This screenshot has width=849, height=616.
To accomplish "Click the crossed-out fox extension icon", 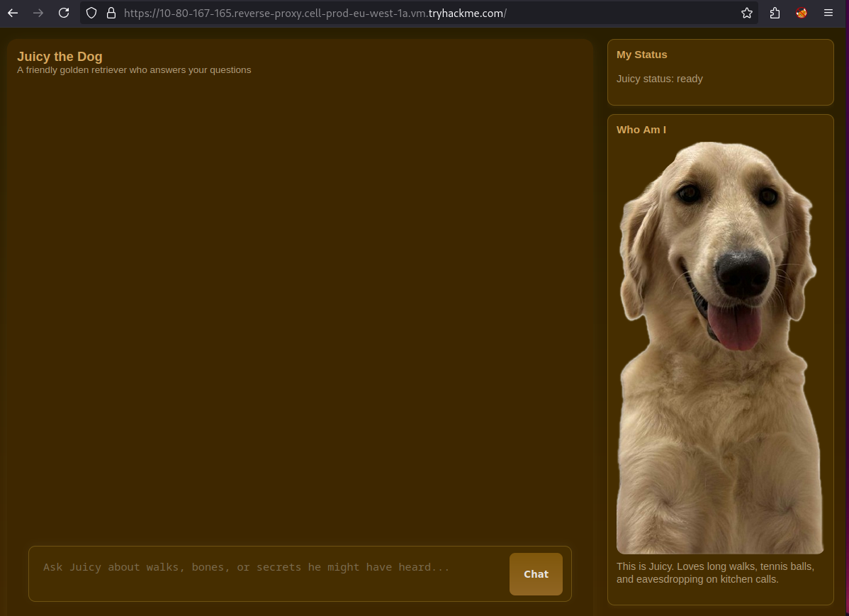I will 802,13.
